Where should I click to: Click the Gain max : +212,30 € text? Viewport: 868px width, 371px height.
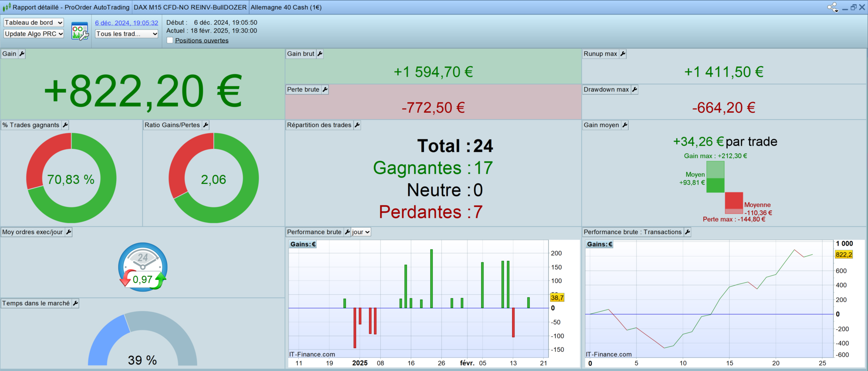(x=715, y=156)
